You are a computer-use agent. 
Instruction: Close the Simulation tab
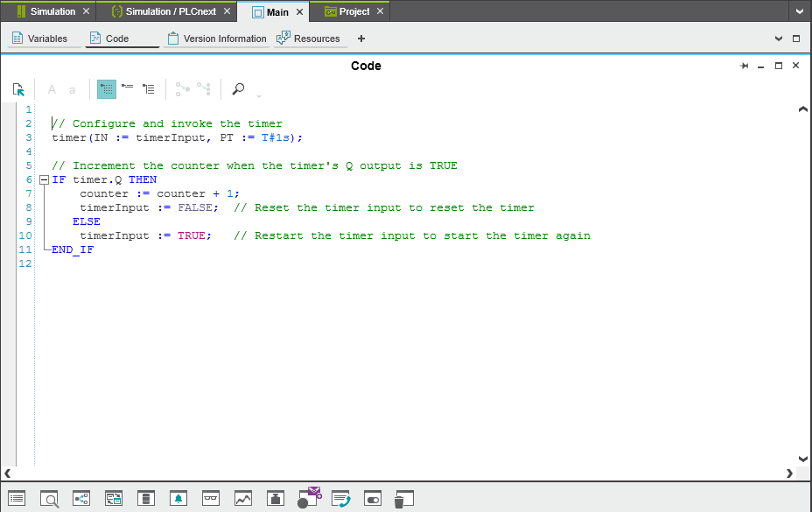[x=86, y=11]
